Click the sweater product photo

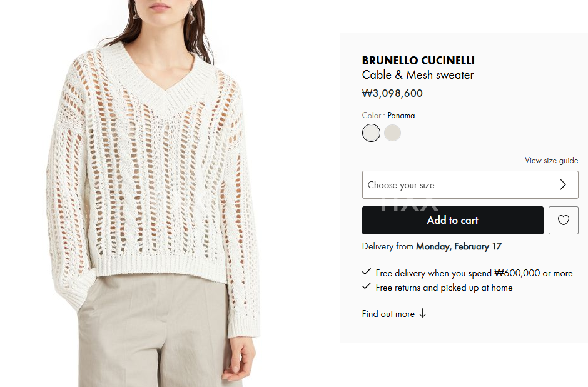click(154, 193)
